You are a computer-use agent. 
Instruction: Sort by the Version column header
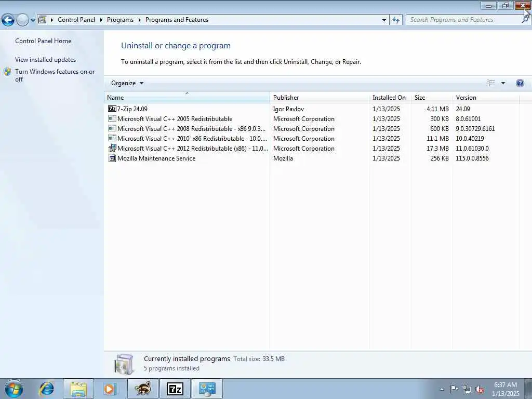[x=486, y=97]
